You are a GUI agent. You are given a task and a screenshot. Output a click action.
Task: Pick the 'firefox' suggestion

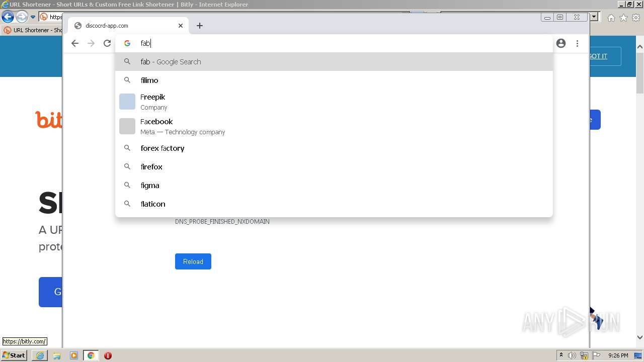pyautogui.click(x=334, y=167)
